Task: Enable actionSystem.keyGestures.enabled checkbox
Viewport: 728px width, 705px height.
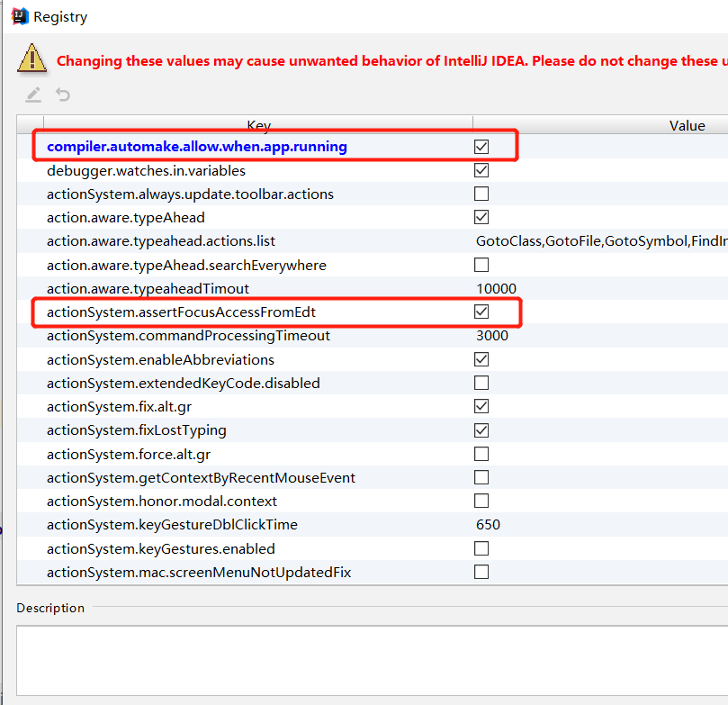Action: [481, 548]
